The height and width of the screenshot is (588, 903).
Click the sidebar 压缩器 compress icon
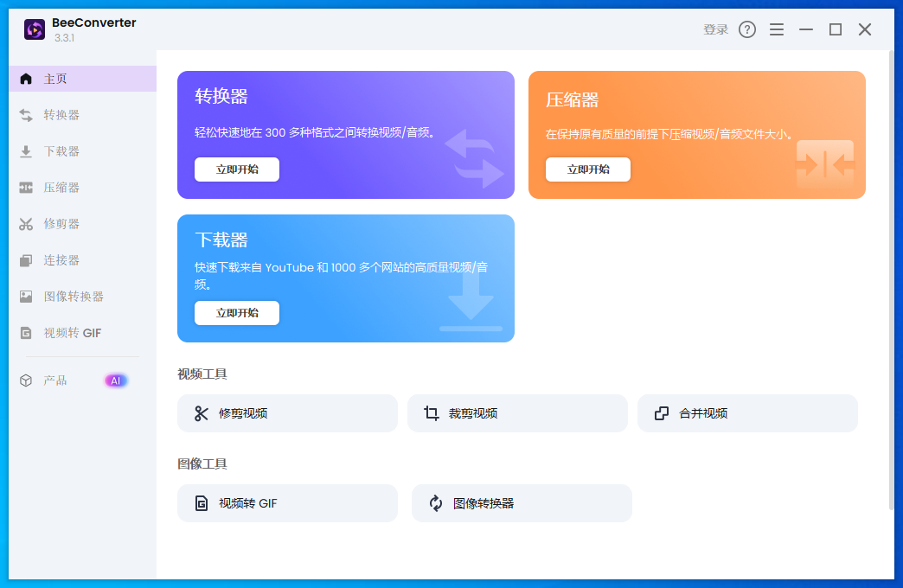coord(26,188)
